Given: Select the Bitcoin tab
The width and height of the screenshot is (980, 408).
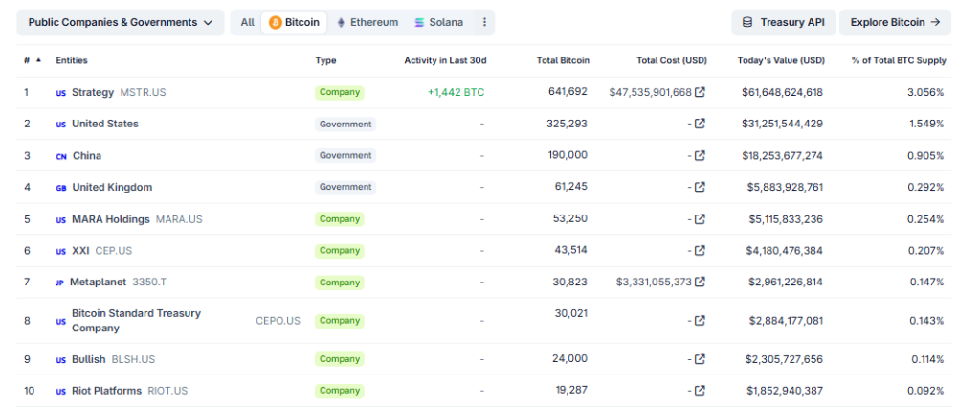Looking at the screenshot, I should (x=295, y=23).
